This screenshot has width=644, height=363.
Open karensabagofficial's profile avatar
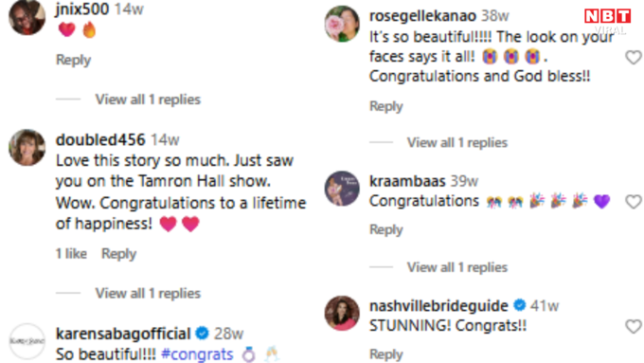click(x=27, y=341)
